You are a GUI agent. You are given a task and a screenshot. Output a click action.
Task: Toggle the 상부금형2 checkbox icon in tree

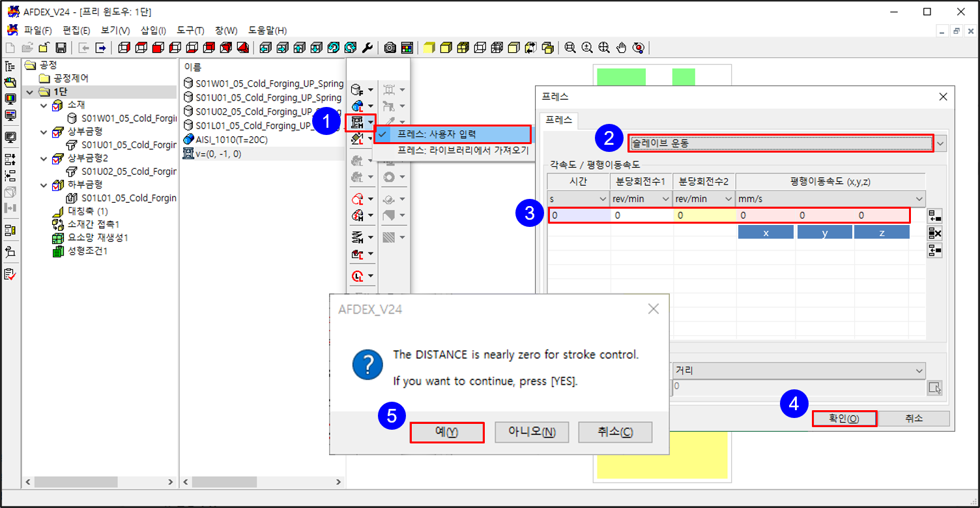click(57, 158)
